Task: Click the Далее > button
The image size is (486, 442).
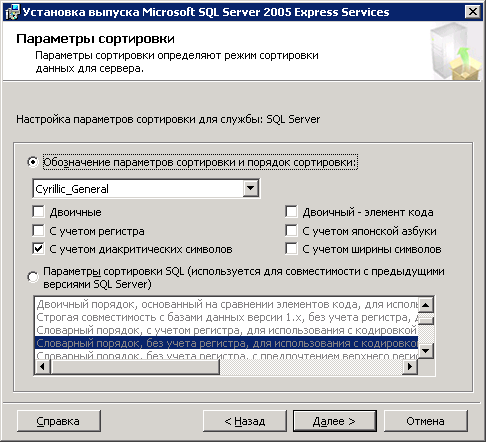Action: pos(335,421)
